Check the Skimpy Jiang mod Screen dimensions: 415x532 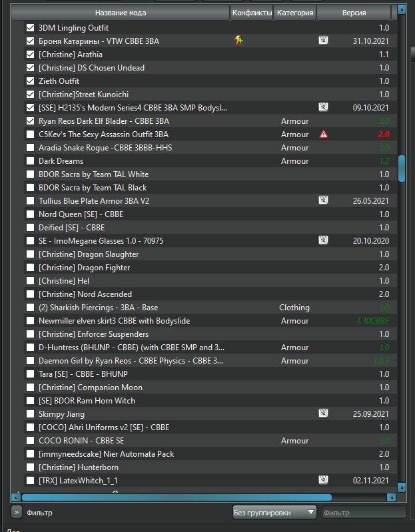30,413
